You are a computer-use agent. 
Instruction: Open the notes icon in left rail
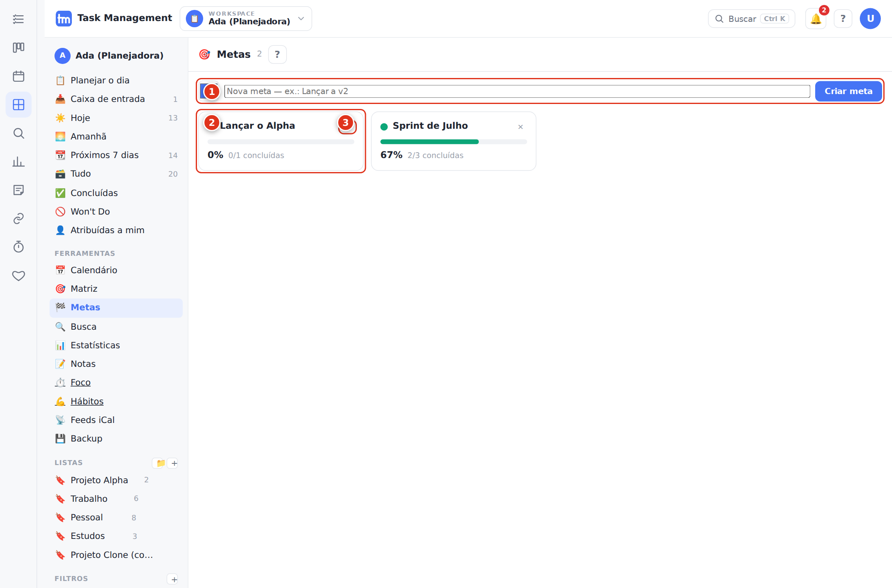[x=19, y=190]
